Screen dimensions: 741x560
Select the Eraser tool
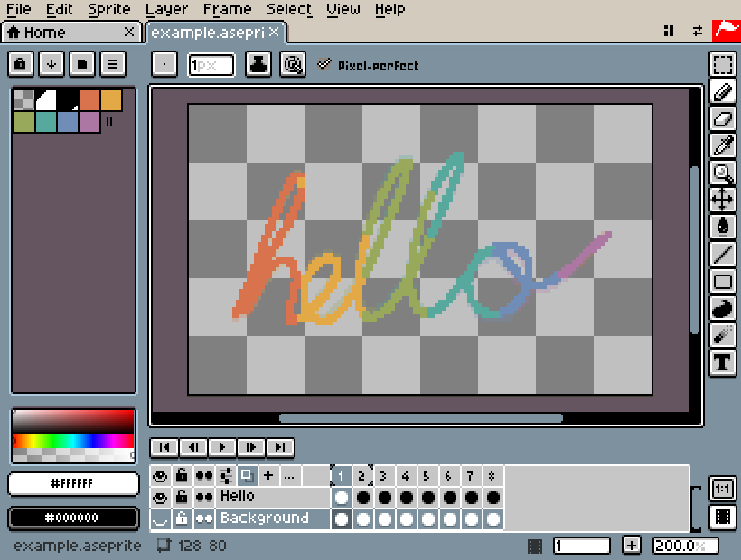point(722,119)
